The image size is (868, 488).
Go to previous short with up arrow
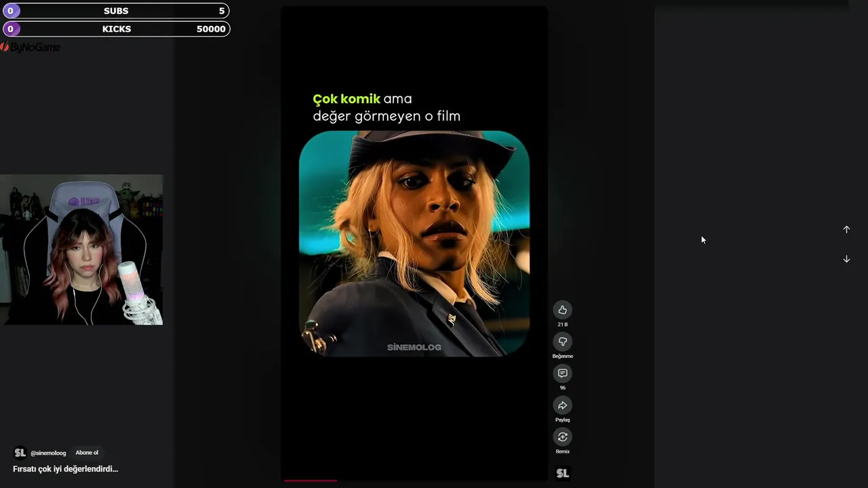click(846, 229)
